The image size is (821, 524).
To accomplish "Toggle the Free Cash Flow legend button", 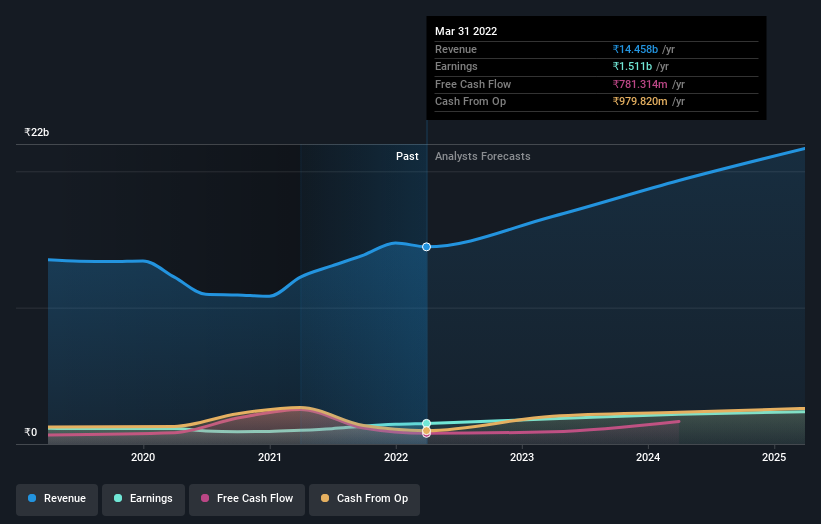I will [247, 499].
